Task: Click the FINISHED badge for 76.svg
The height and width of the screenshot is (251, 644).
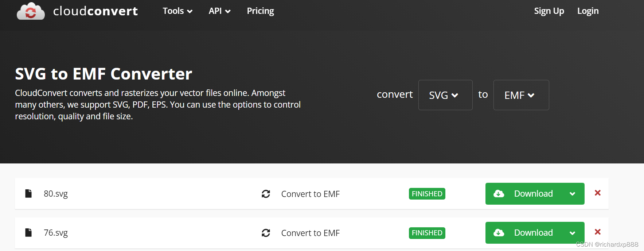Action: pyautogui.click(x=427, y=233)
